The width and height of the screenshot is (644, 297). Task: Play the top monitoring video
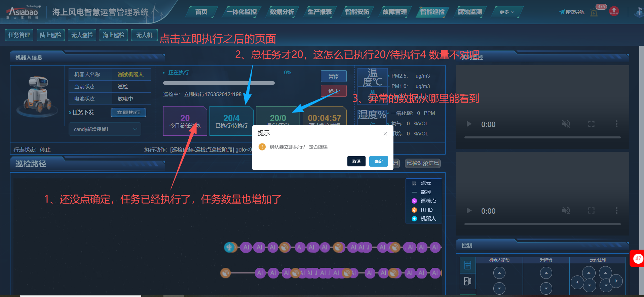[x=469, y=124]
